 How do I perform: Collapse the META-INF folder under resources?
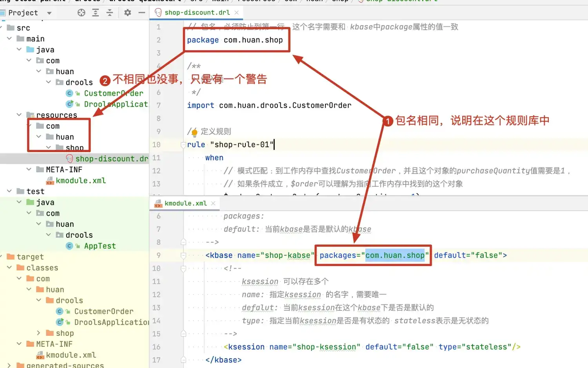[29, 169]
